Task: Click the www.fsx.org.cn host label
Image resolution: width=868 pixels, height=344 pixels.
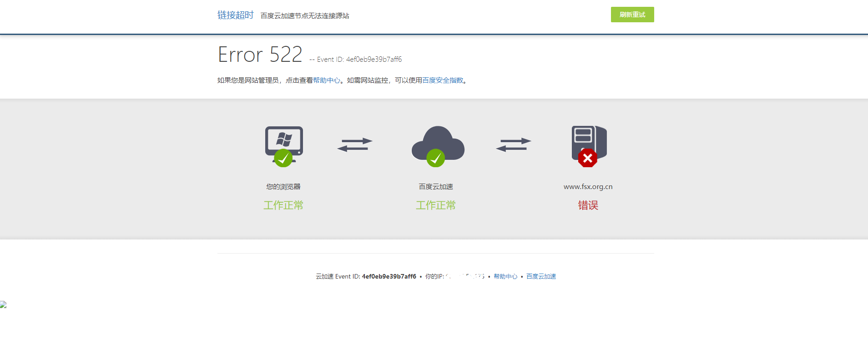Action: [588, 187]
